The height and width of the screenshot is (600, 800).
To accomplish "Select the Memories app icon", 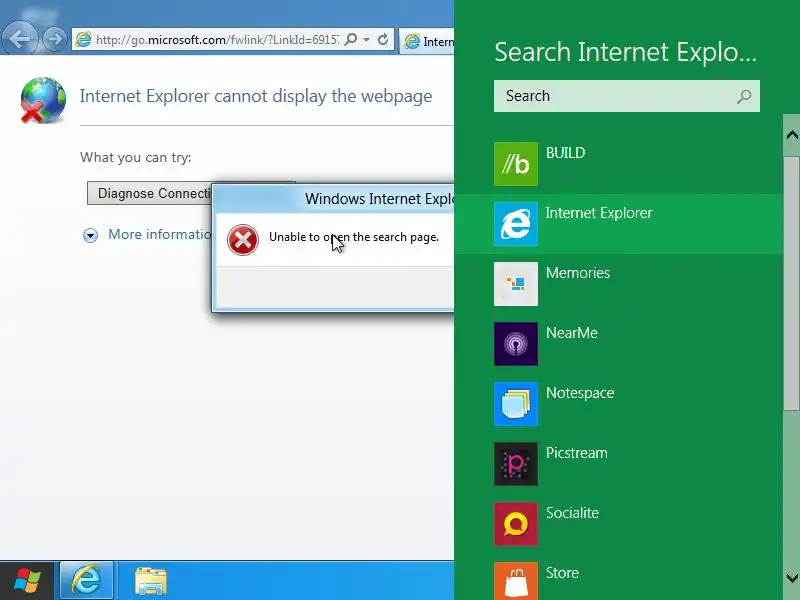I will pyautogui.click(x=516, y=284).
